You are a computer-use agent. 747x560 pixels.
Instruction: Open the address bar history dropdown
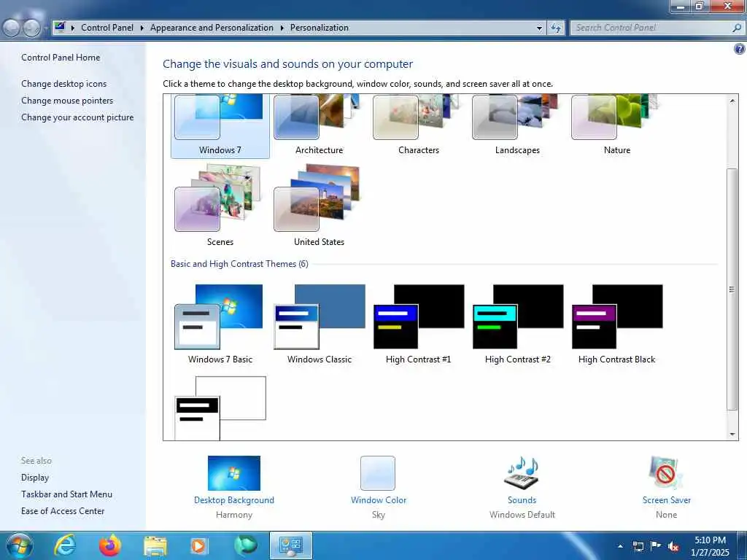[x=539, y=28]
